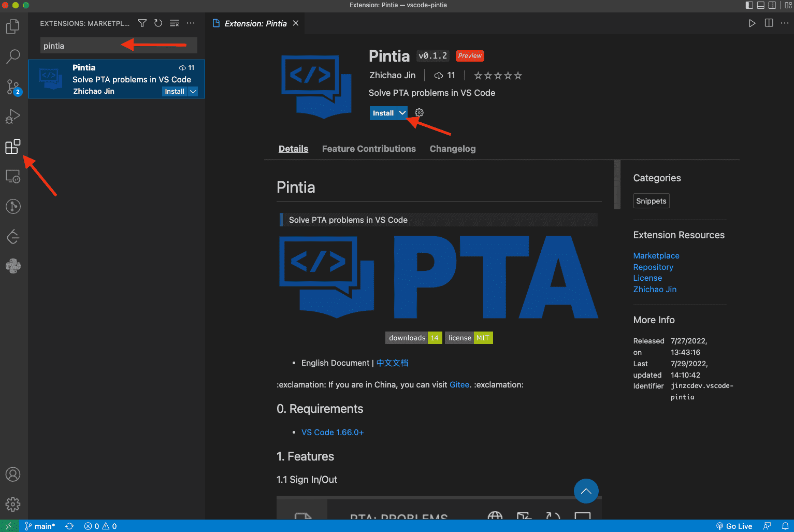The width and height of the screenshot is (794, 532).
Task: Click the Snippets category tag
Action: [651, 201]
